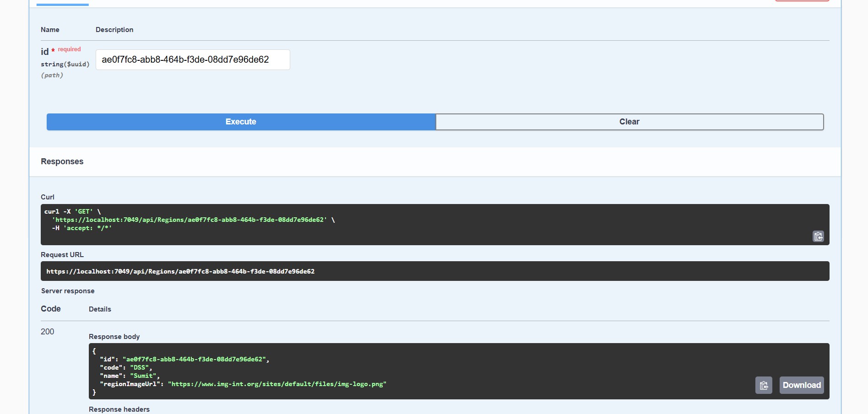This screenshot has width=868, height=414.
Task: Click the Execute button
Action: [241, 122]
